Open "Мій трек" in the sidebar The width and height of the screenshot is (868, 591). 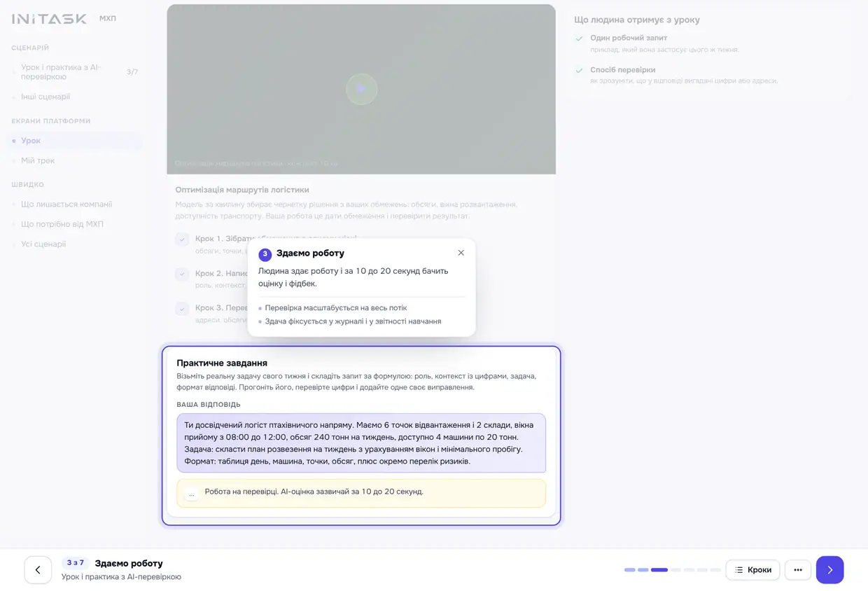75,160
